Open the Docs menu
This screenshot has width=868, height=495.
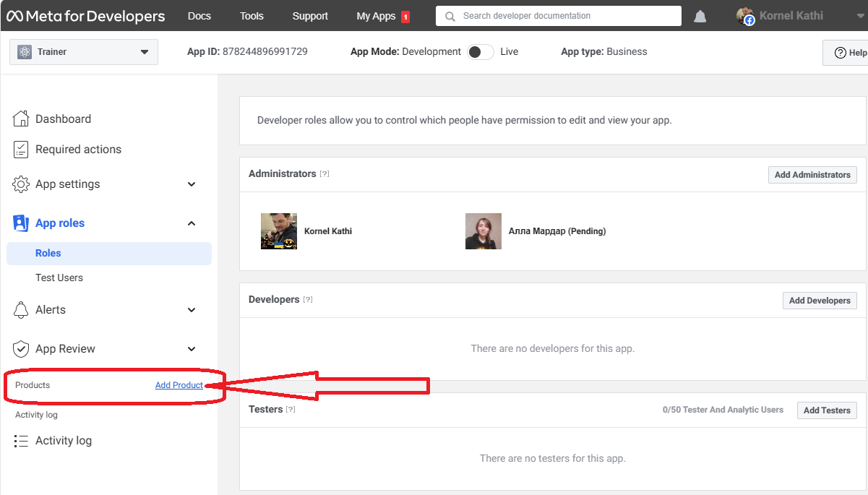point(199,16)
